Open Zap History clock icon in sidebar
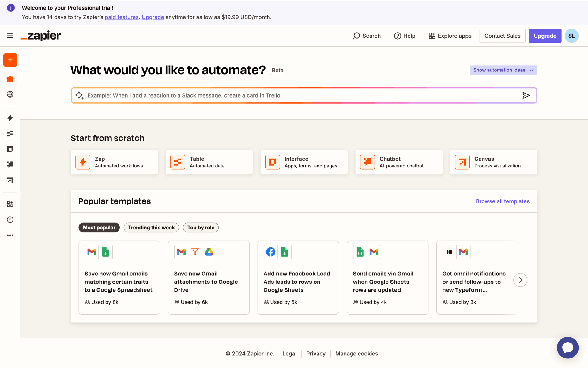Image resolution: width=588 pixels, height=368 pixels. coord(10,220)
